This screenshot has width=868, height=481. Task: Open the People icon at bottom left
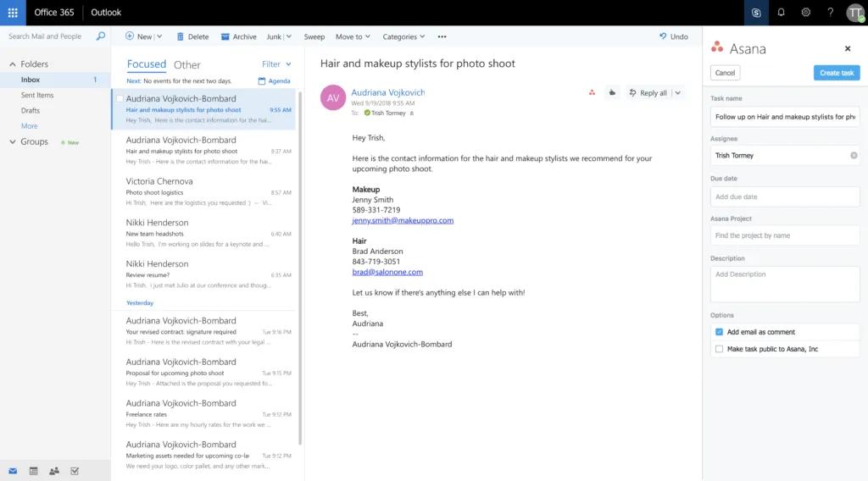[54, 471]
